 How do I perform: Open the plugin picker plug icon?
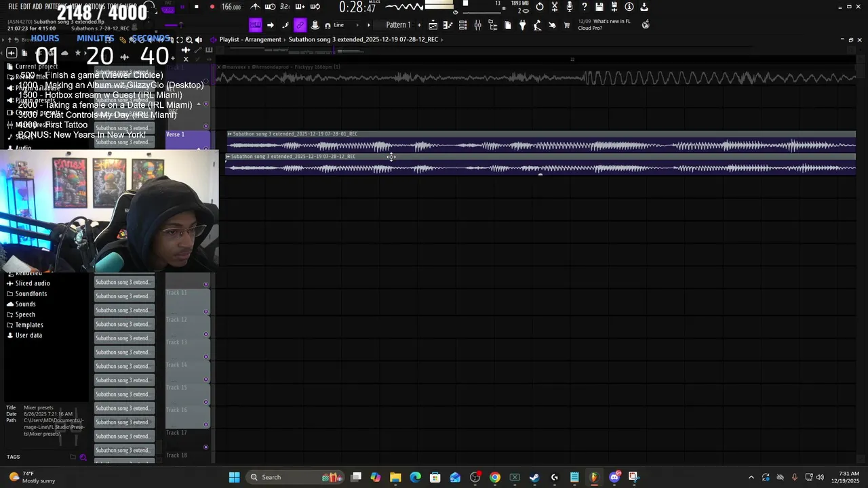point(522,25)
